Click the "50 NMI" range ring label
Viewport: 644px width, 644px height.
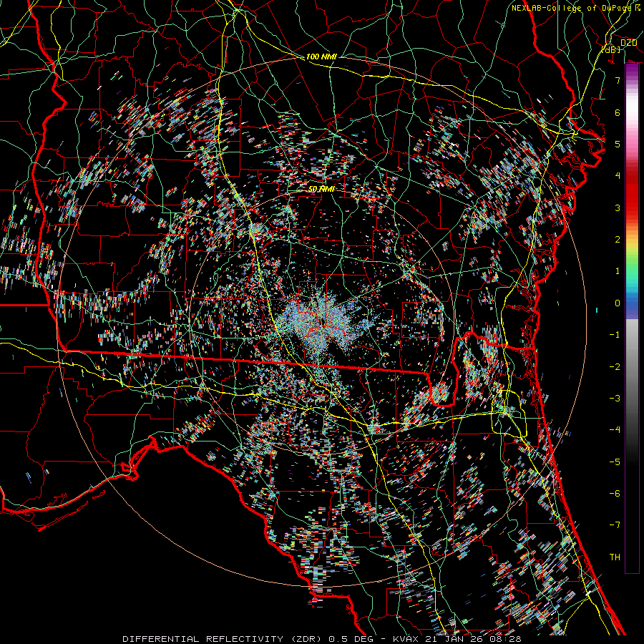pos(321,189)
